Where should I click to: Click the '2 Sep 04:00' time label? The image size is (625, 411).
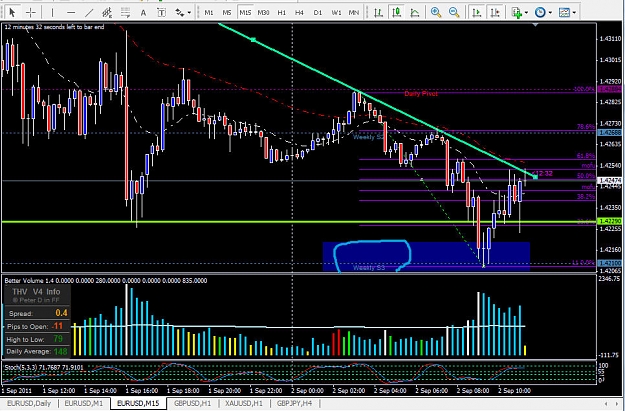pyautogui.click(x=391, y=390)
